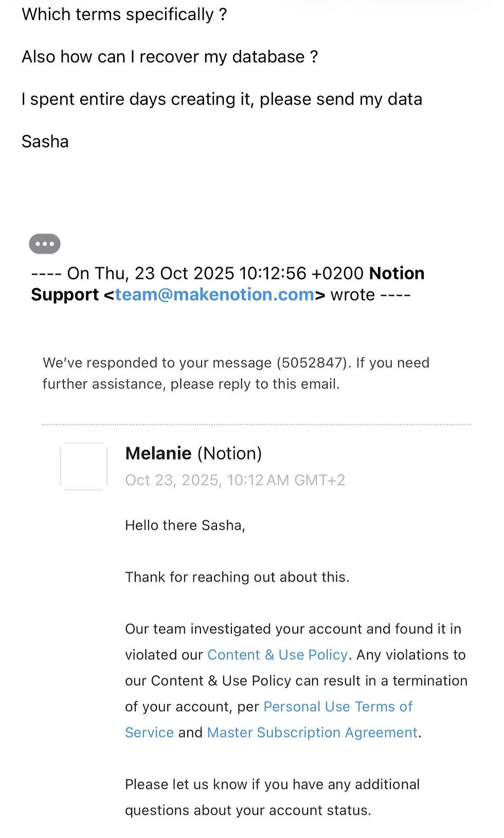Image resolution: width=504 pixels, height=838 pixels.
Task: Click the Oct 23, 2025 reply timestamp
Action: pyautogui.click(x=235, y=480)
